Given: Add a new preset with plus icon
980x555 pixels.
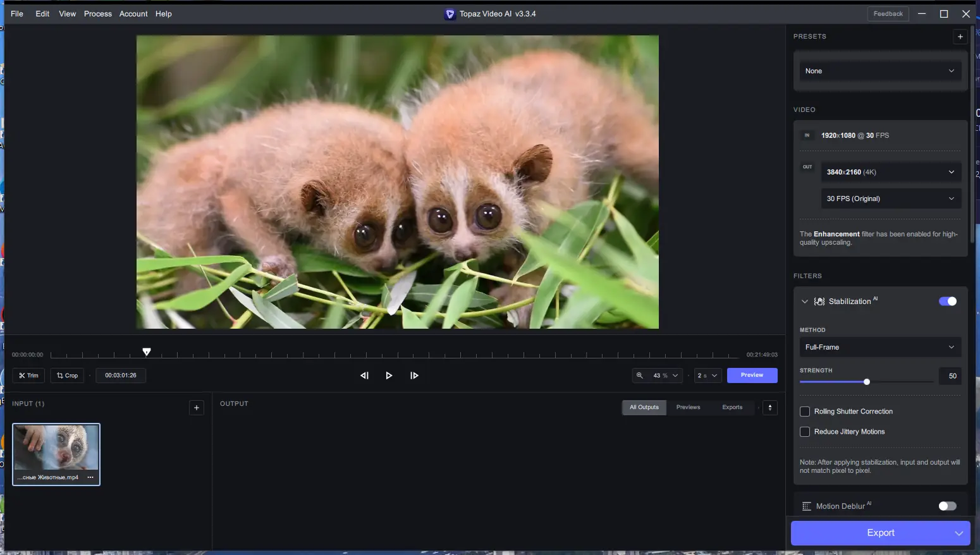Looking at the screenshot, I should [x=960, y=37].
